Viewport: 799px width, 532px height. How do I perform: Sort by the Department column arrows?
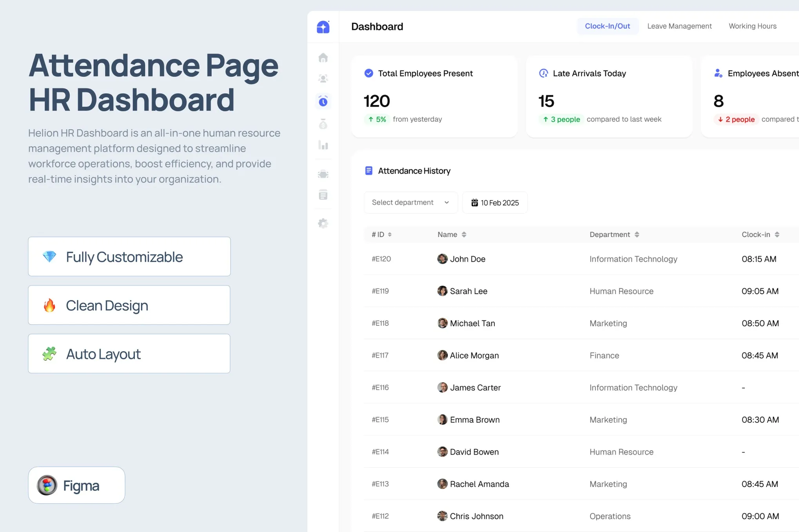click(x=637, y=235)
